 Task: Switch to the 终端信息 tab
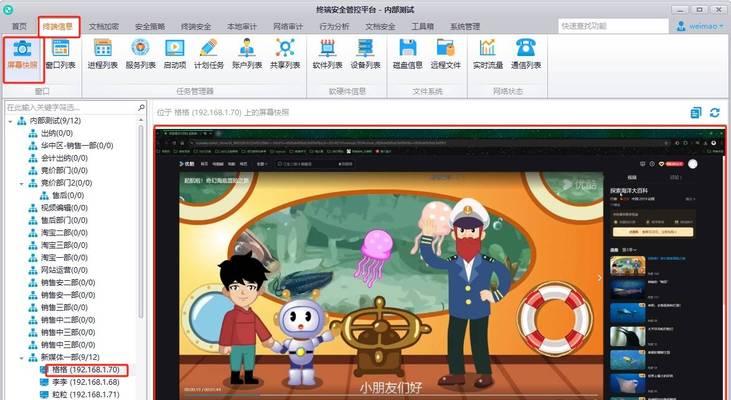click(58, 27)
